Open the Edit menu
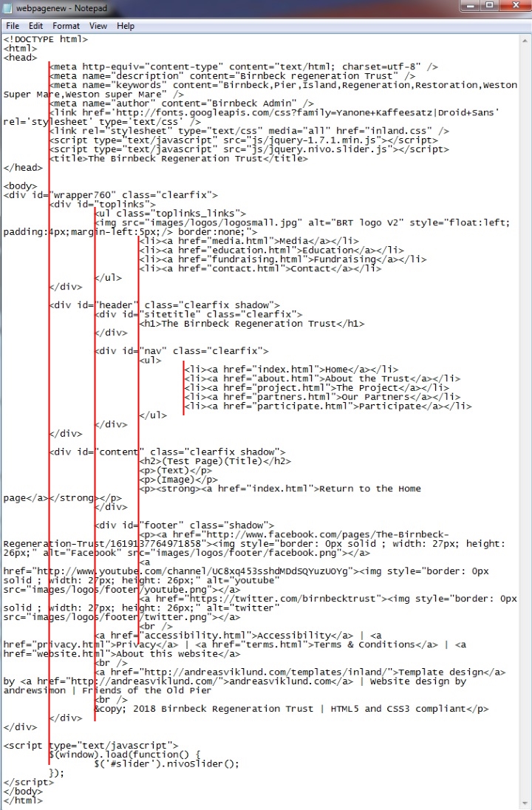This screenshot has height=810, width=532. [x=35, y=26]
